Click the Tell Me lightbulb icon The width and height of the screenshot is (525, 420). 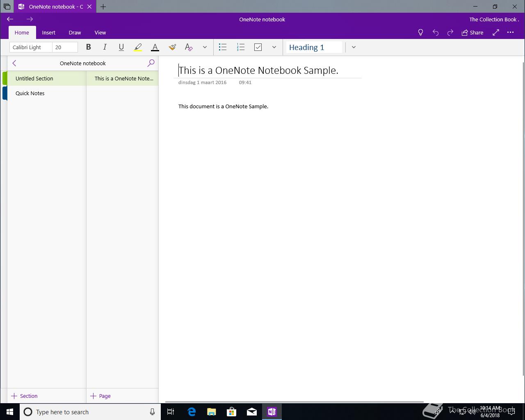420,32
